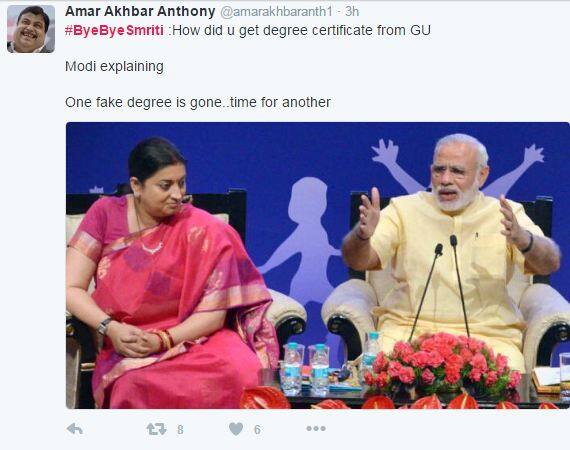Click the @amarakhbaranth1 handle

tap(276, 12)
